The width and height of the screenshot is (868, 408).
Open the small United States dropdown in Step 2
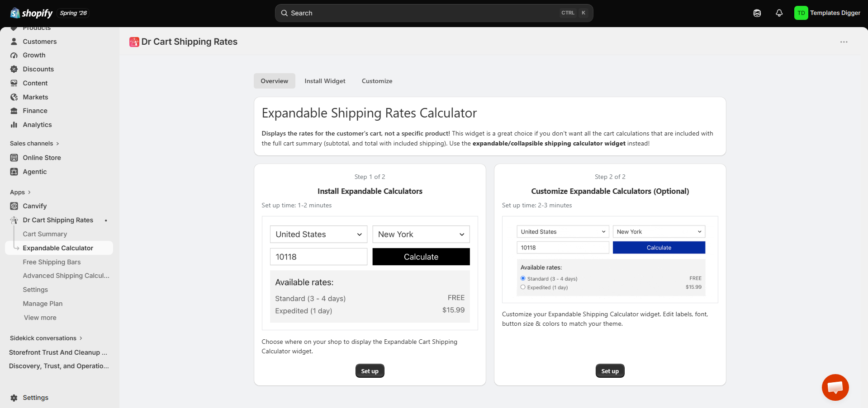563,232
